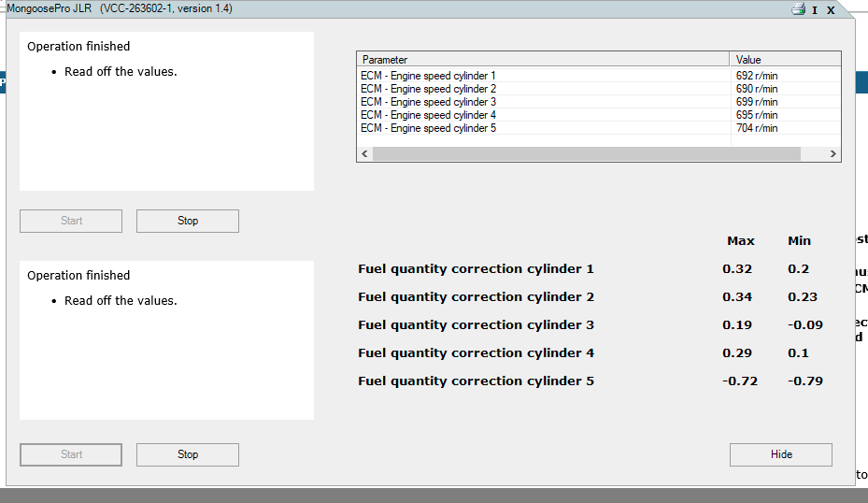Image resolution: width=868 pixels, height=503 pixels.
Task: Select the Engine speed cylinder 5 row
Action: [x=429, y=128]
